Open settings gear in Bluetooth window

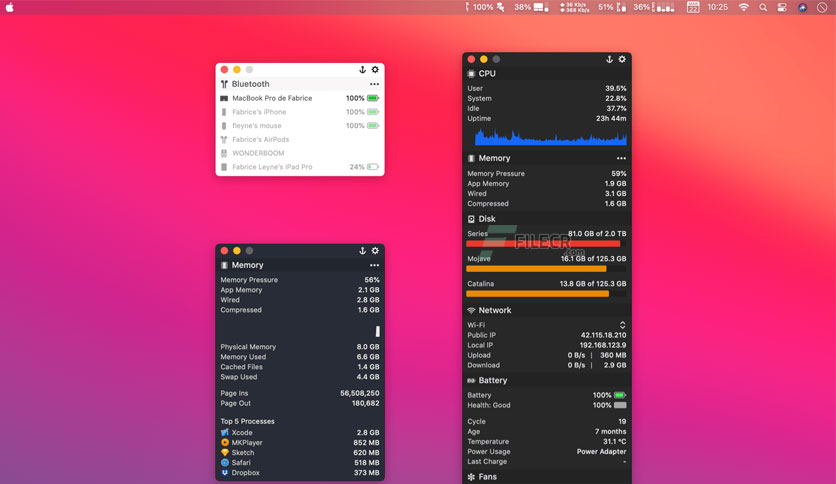pos(375,70)
